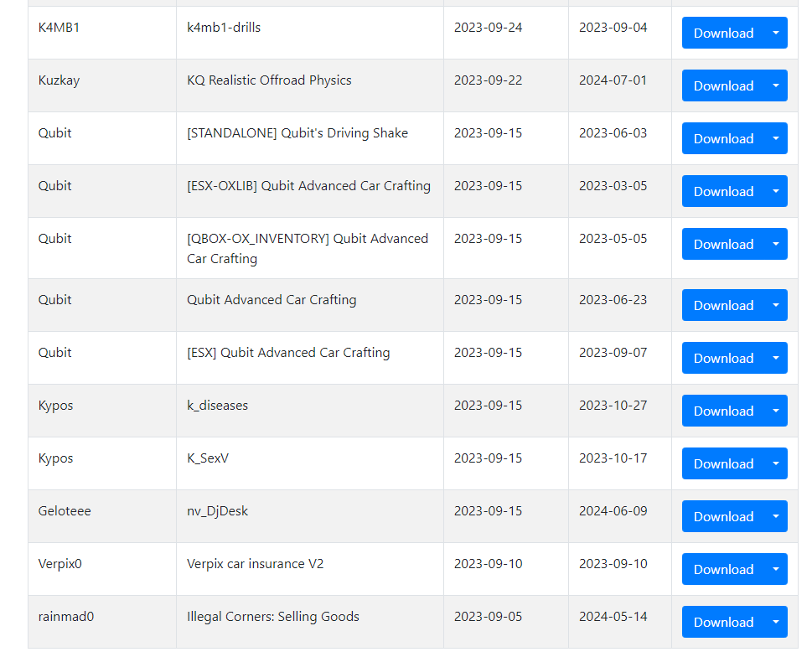Screen dimensions: 812x657
Task: Click date 2023-09-22 in Kuzkay row
Action: (489, 80)
